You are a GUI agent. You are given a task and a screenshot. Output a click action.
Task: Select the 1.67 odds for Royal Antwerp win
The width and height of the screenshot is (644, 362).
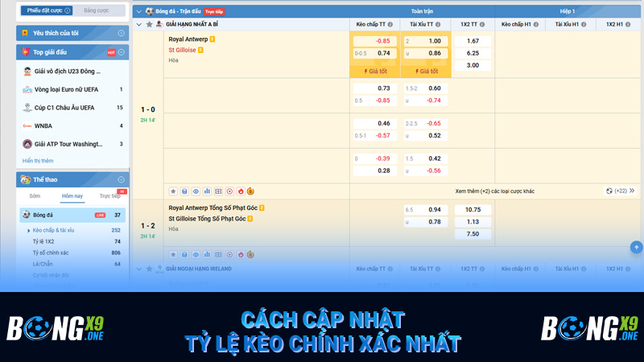473,41
